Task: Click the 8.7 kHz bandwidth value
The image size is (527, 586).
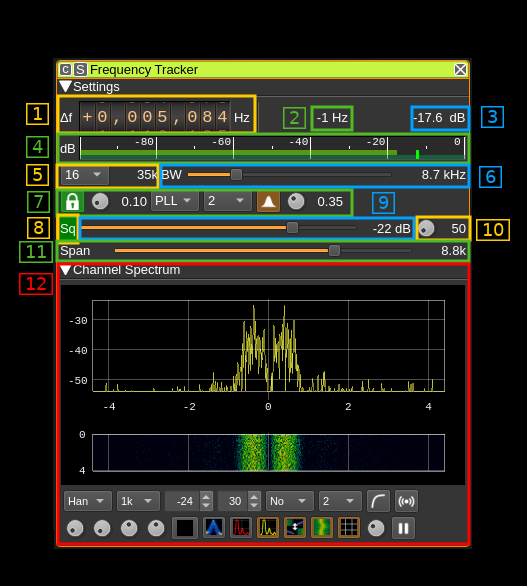Action: tap(443, 175)
